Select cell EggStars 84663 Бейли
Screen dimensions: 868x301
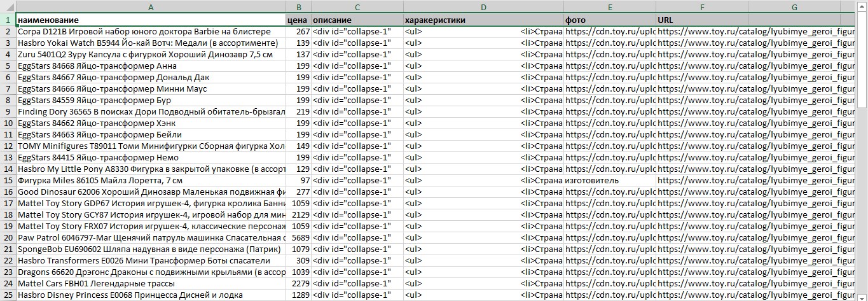click(x=151, y=134)
